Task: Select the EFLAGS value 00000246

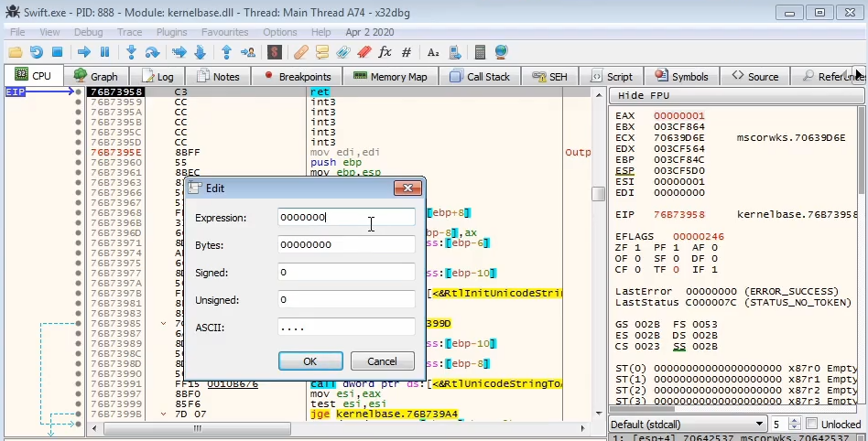Action: coord(698,236)
